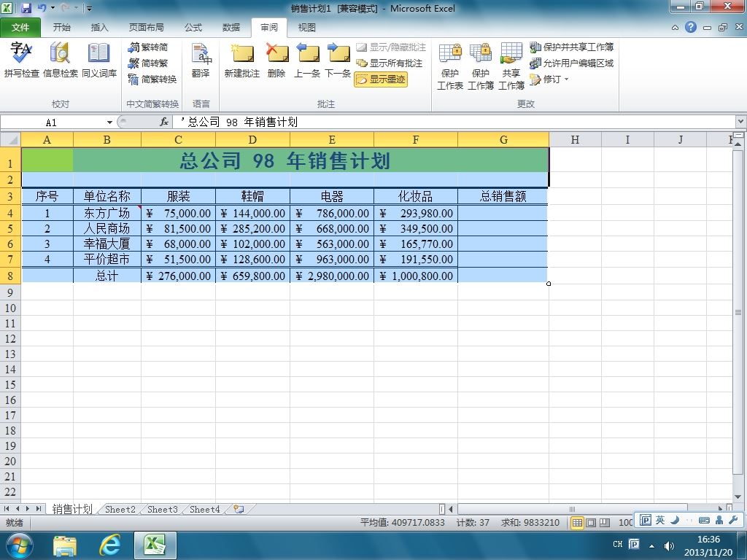Go to previous comment 上一条

point(307,61)
